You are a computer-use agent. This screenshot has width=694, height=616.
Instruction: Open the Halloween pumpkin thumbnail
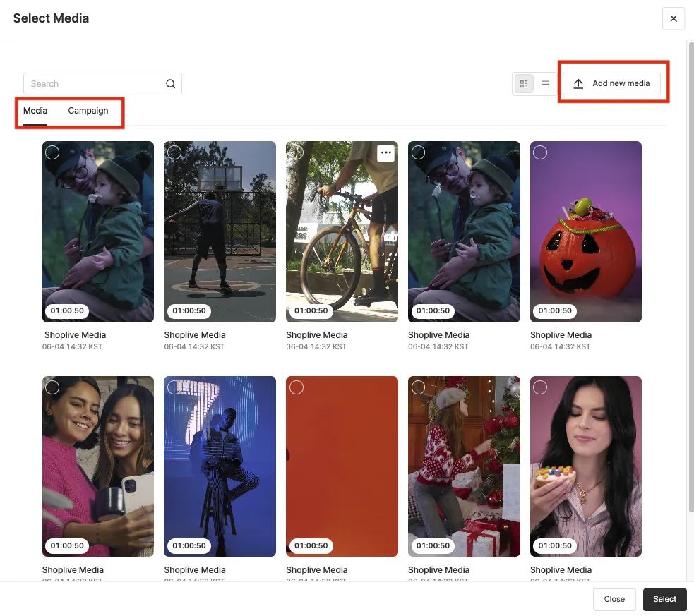[585, 231]
